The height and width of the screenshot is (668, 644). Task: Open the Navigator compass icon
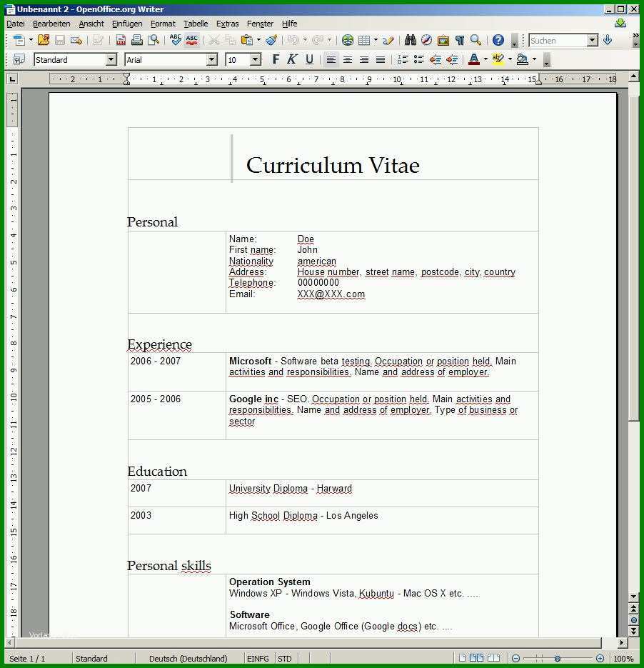426,40
